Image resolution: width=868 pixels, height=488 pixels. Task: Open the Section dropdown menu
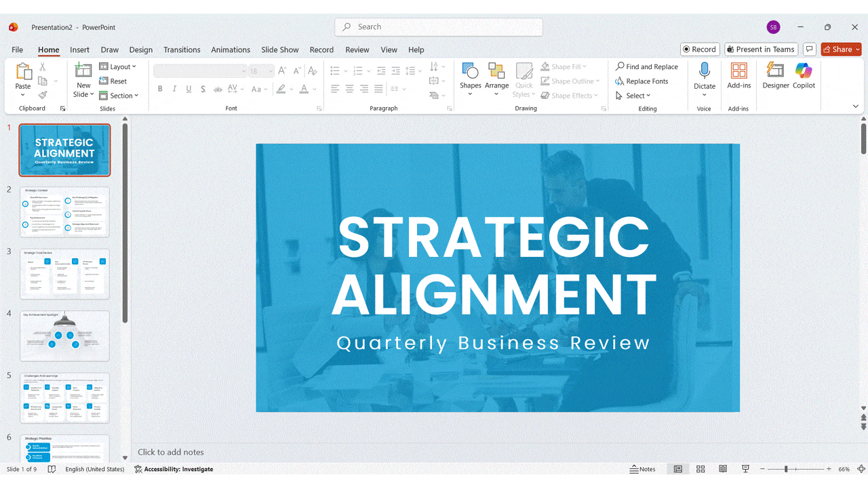pos(119,96)
